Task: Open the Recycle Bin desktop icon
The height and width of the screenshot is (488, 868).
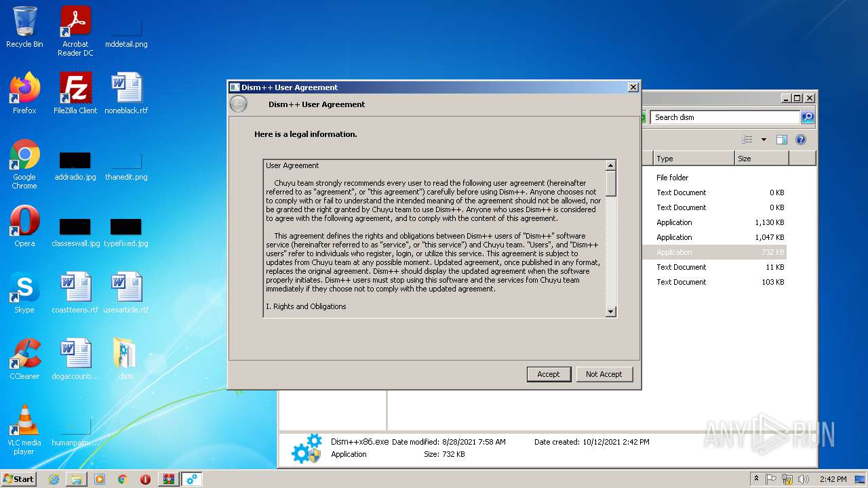Action: pos(24,28)
